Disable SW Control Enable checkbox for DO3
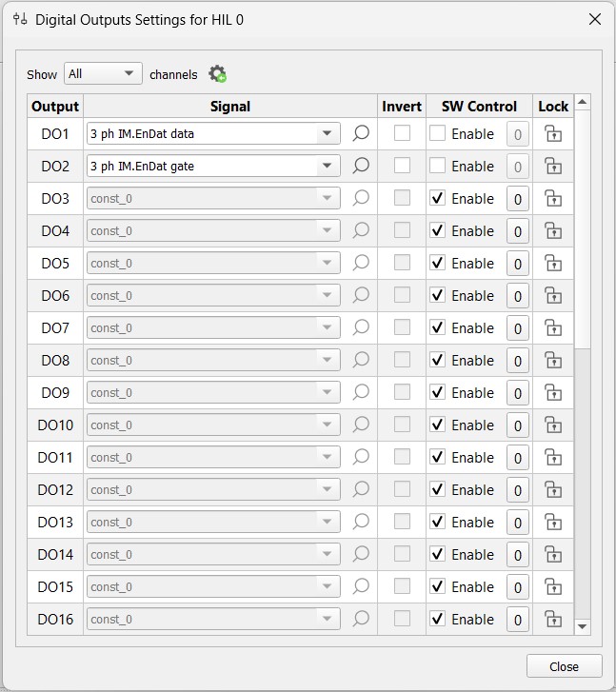Image resolution: width=616 pixels, height=692 pixels. 438,199
